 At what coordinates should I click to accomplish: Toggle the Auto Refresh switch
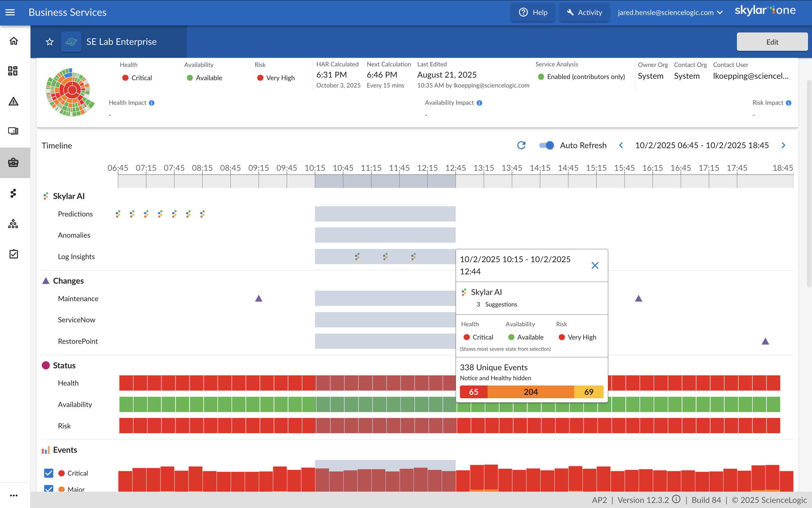[547, 145]
